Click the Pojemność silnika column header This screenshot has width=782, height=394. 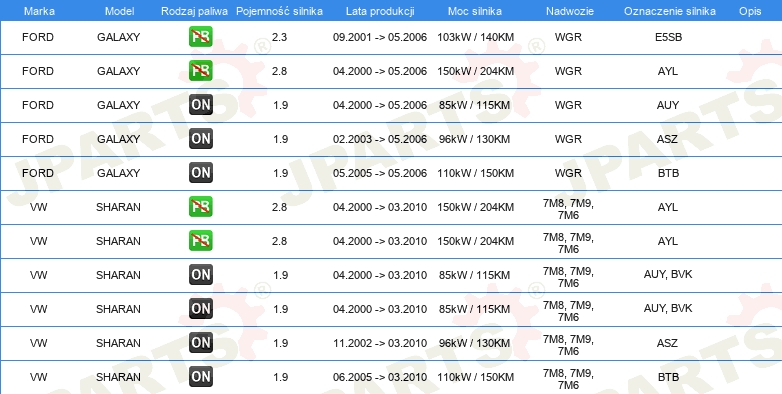(279, 11)
